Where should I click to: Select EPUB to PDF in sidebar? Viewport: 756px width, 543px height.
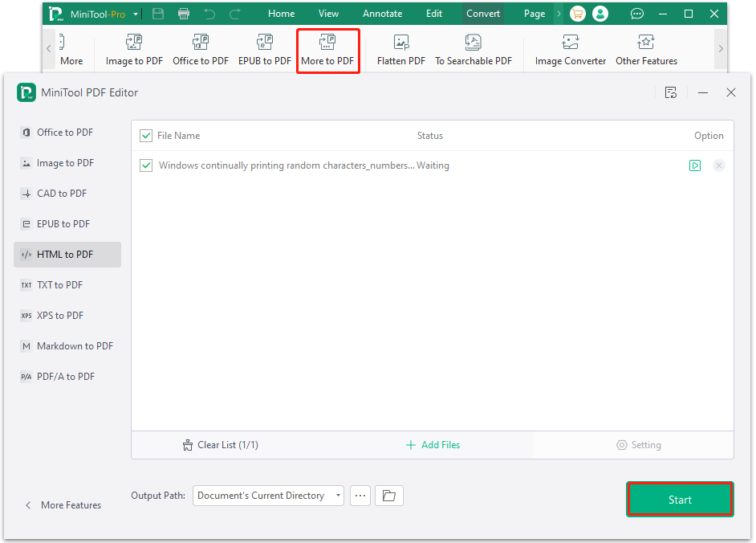click(67, 224)
